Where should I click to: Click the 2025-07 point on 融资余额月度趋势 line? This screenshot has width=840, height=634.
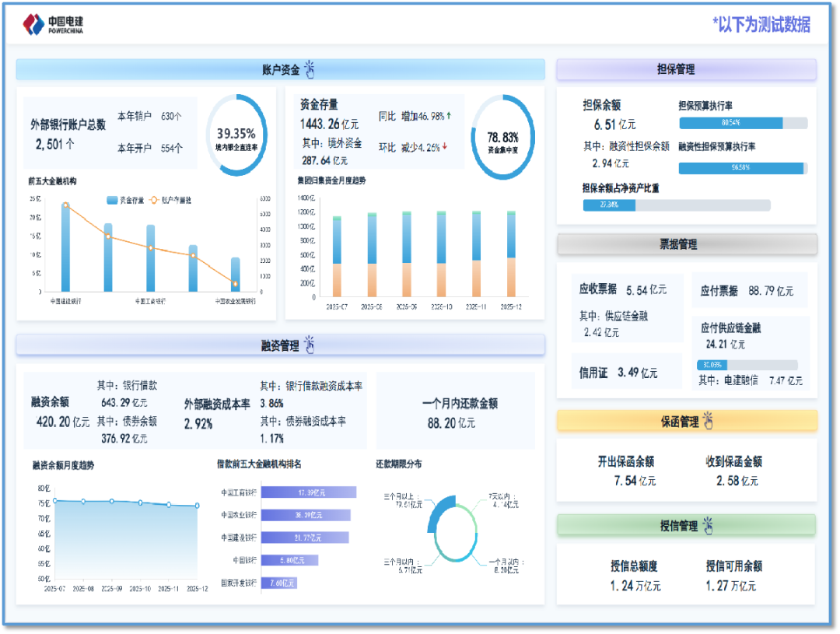[x=54, y=500]
